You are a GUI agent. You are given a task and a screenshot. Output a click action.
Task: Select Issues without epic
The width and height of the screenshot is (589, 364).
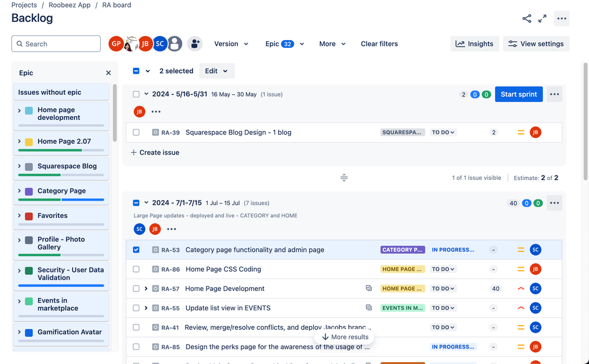pos(61,93)
